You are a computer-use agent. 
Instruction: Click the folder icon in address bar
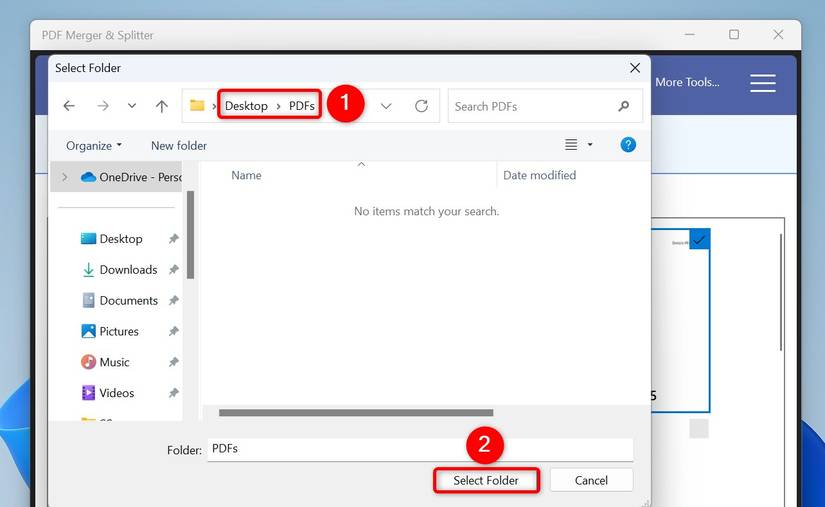click(197, 106)
